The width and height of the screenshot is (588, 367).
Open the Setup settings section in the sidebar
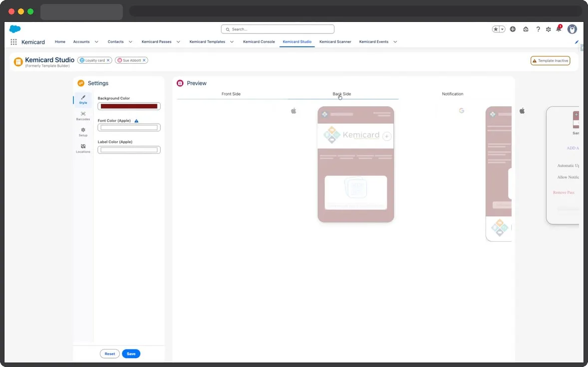[83, 132]
